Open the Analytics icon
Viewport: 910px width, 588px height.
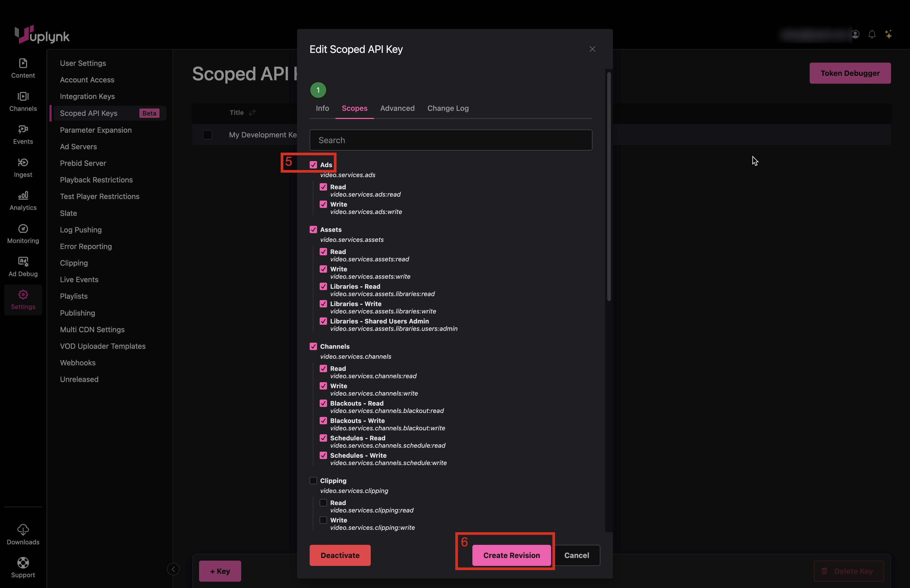tap(23, 196)
